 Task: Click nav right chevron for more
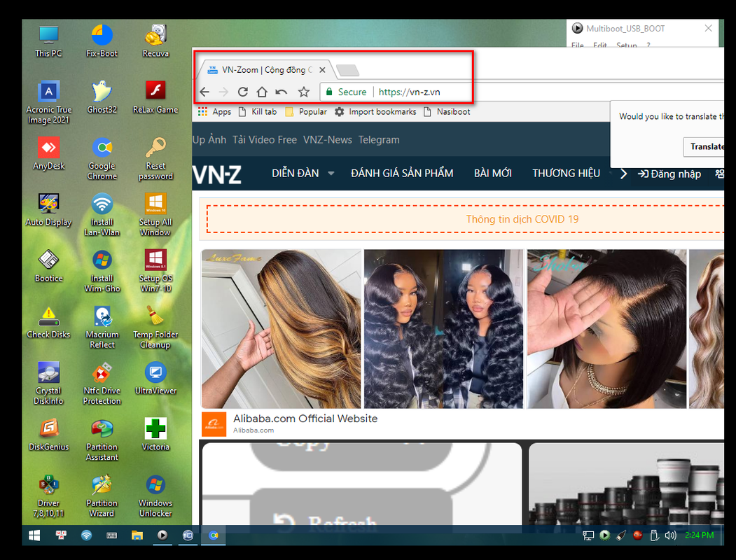[623, 174]
